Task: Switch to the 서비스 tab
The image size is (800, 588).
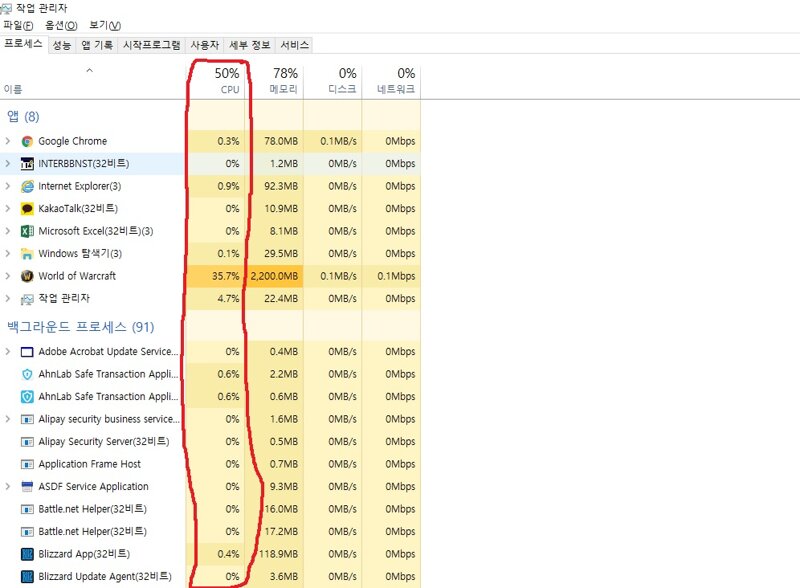Action: click(294, 45)
